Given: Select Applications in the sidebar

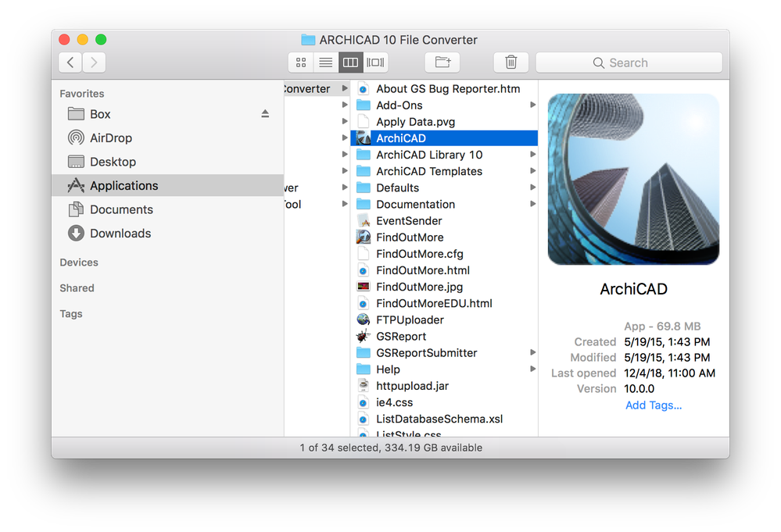Looking at the screenshot, I should click(x=168, y=186).
